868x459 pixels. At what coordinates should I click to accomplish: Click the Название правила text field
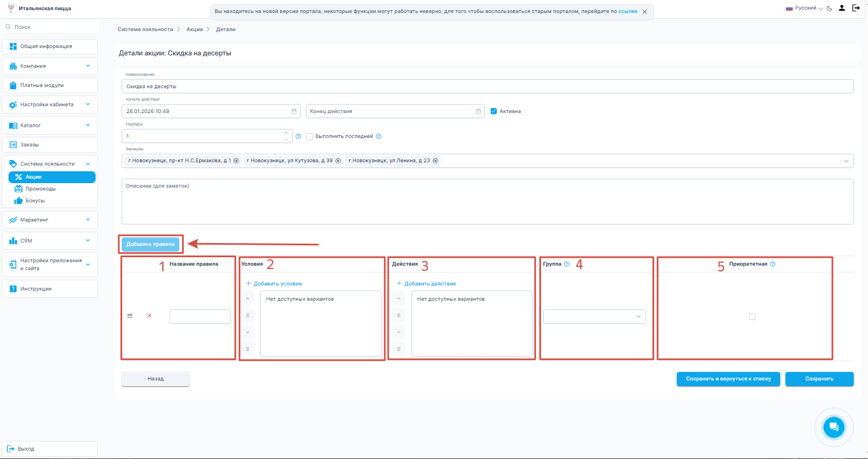pyautogui.click(x=200, y=317)
